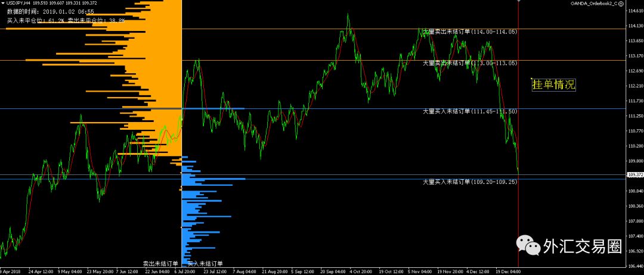
Task: Click price scale value 107.400
Action: tap(635, 236)
